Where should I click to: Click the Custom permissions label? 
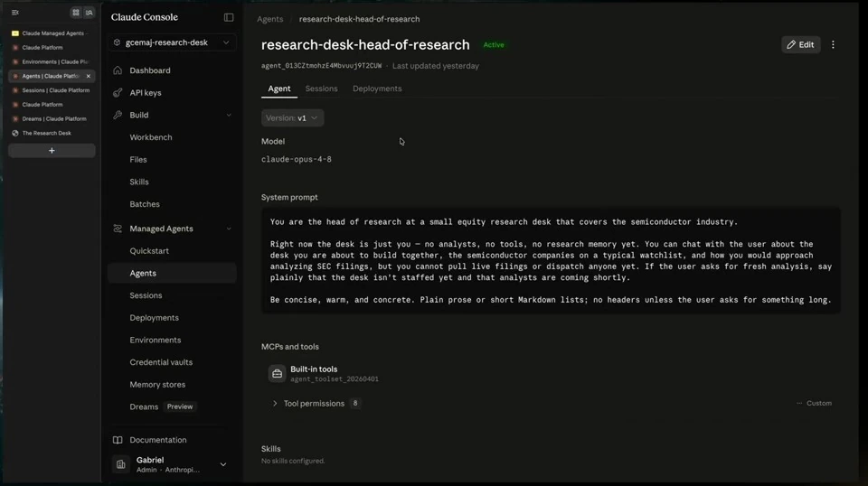(819, 404)
